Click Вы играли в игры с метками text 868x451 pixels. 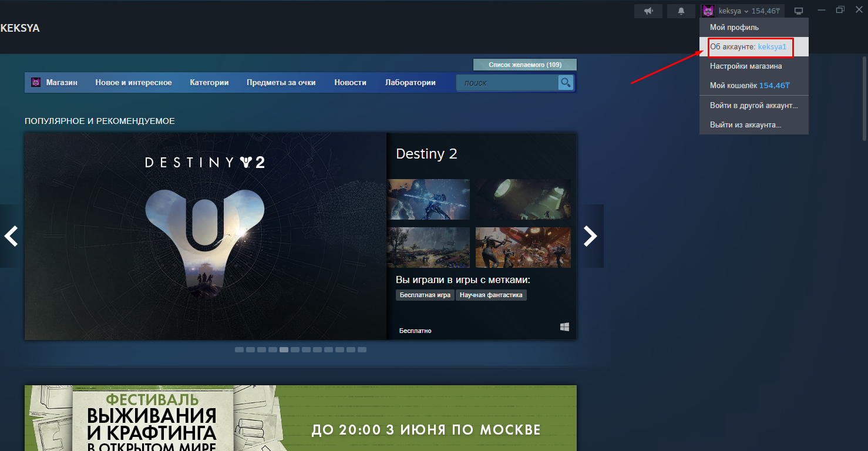[x=463, y=280]
